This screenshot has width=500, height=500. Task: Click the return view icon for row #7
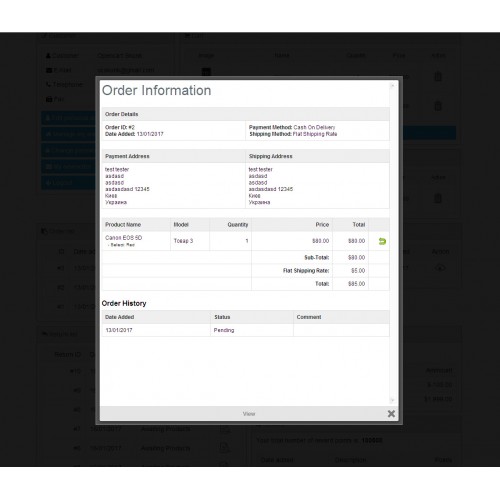tap(225, 429)
